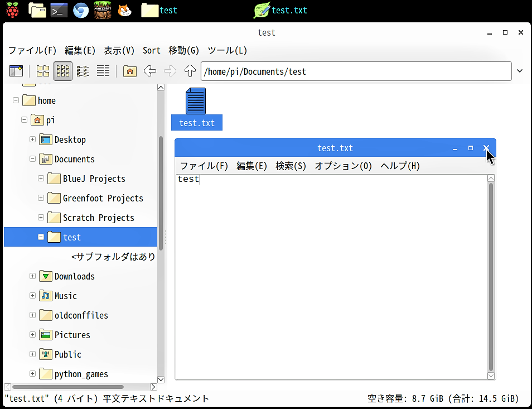Expand the Desktop tree node
Viewport: 532px width, 409px height.
click(32, 139)
